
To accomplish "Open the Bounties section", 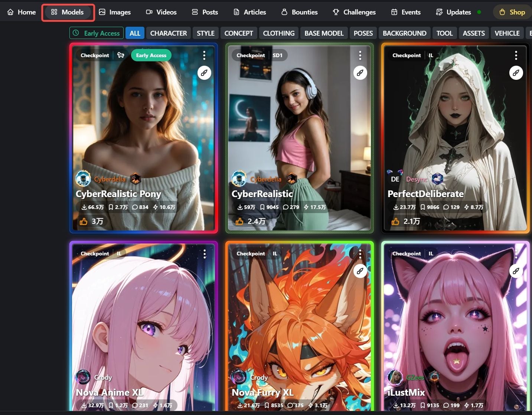I will (299, 12).
